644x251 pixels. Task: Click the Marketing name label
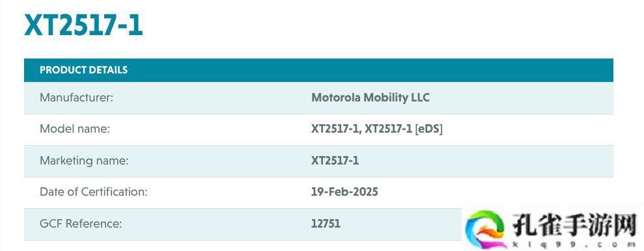[84, 161]
